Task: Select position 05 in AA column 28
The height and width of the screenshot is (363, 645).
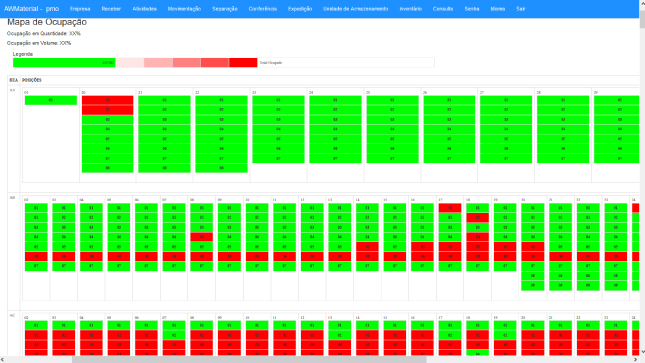Action: pyautogui.click(x=563, y=139)
